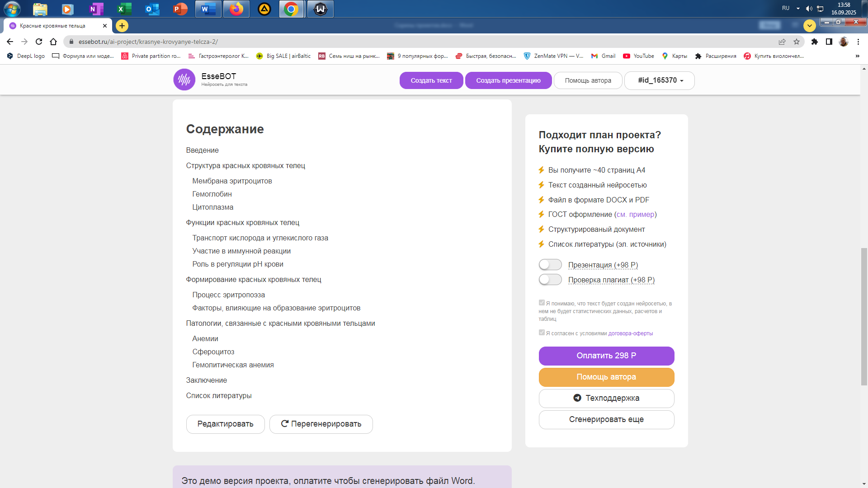Click the Перегенерировать button

(321, 424)
